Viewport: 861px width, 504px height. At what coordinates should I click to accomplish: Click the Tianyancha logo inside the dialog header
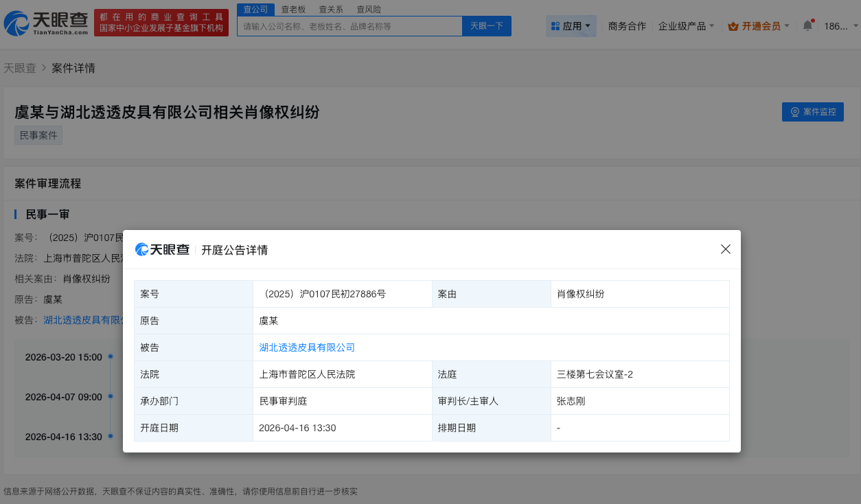[162, 249]
